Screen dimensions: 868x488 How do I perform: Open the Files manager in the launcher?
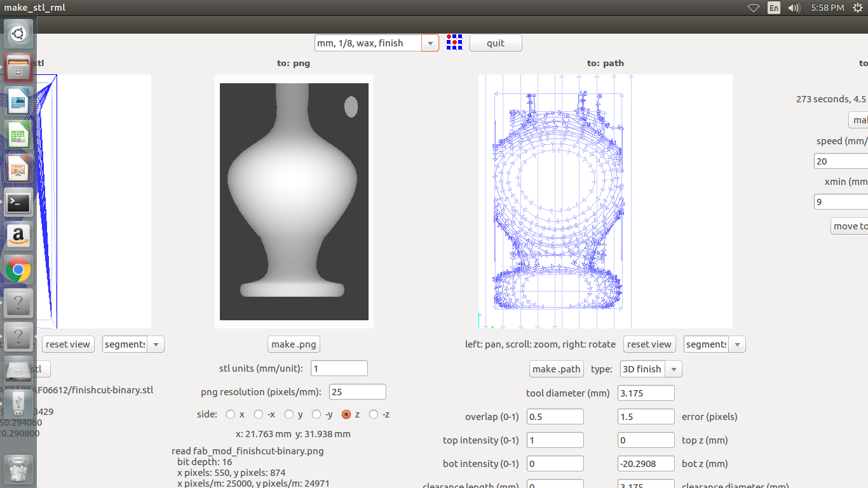(x=18, y=67)
